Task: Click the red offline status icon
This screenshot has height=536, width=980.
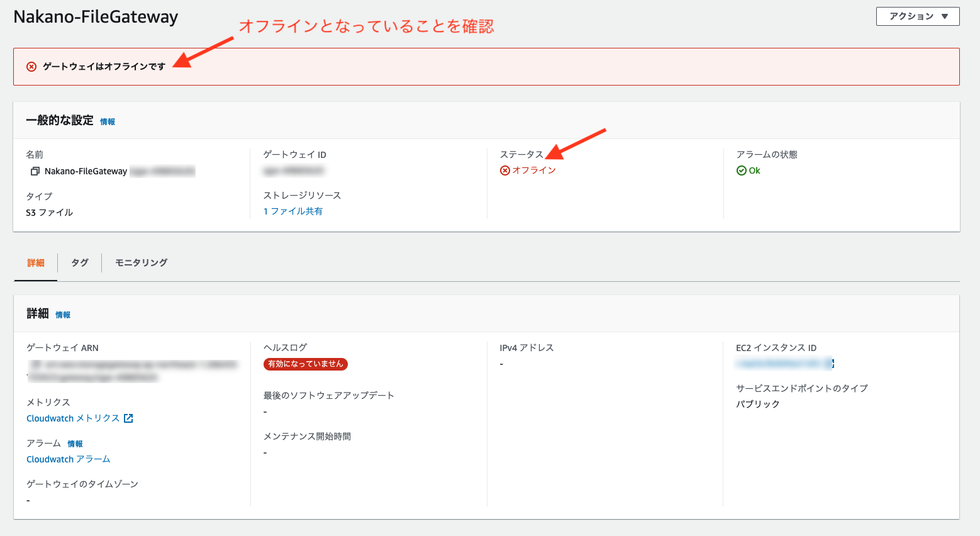Action: 505,170
